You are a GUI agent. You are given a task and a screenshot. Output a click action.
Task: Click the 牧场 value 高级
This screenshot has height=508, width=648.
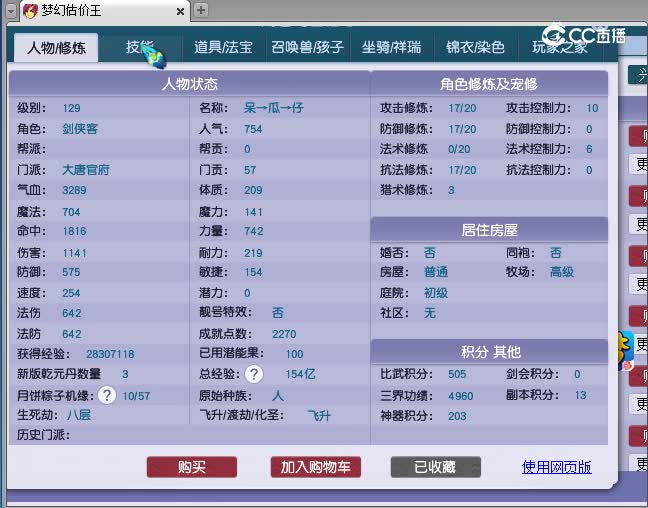point(562,272)
